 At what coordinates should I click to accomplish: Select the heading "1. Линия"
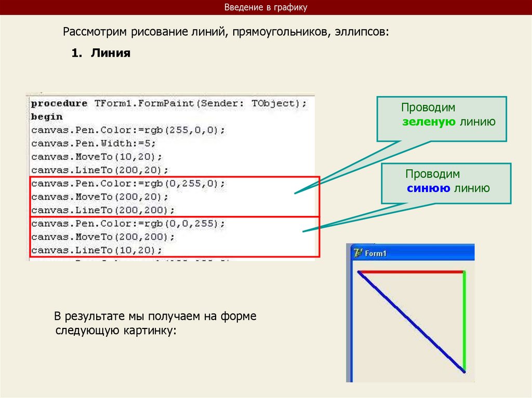pyautogui.click(x=101, y=53)
